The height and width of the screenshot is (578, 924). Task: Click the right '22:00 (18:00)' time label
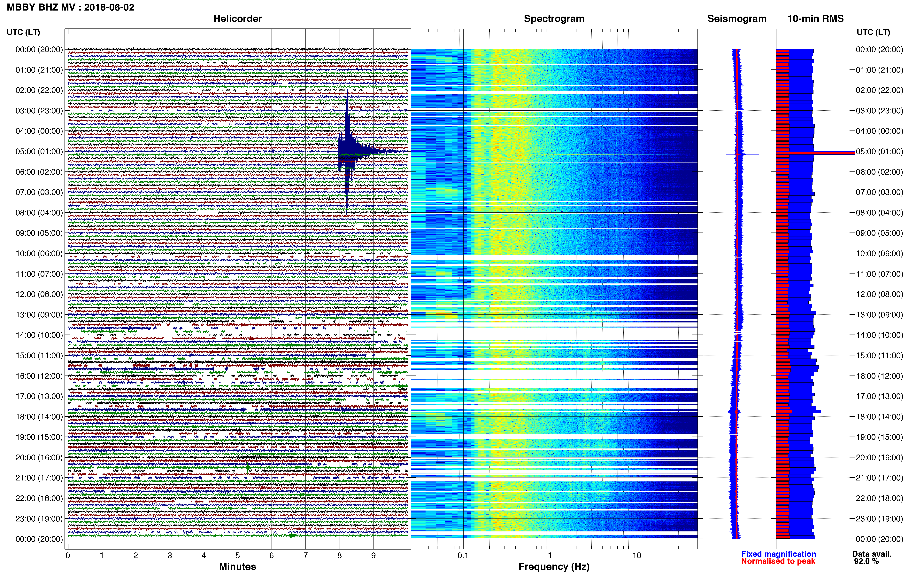879,498
